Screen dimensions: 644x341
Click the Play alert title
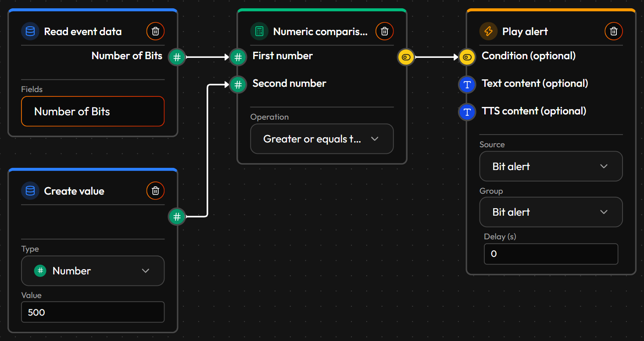coord(525,32)
